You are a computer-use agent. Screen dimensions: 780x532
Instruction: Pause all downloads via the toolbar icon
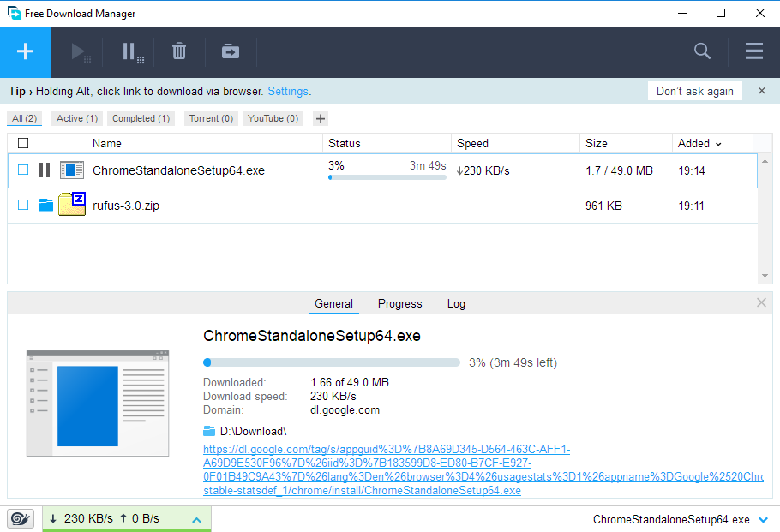coord(129,51)
